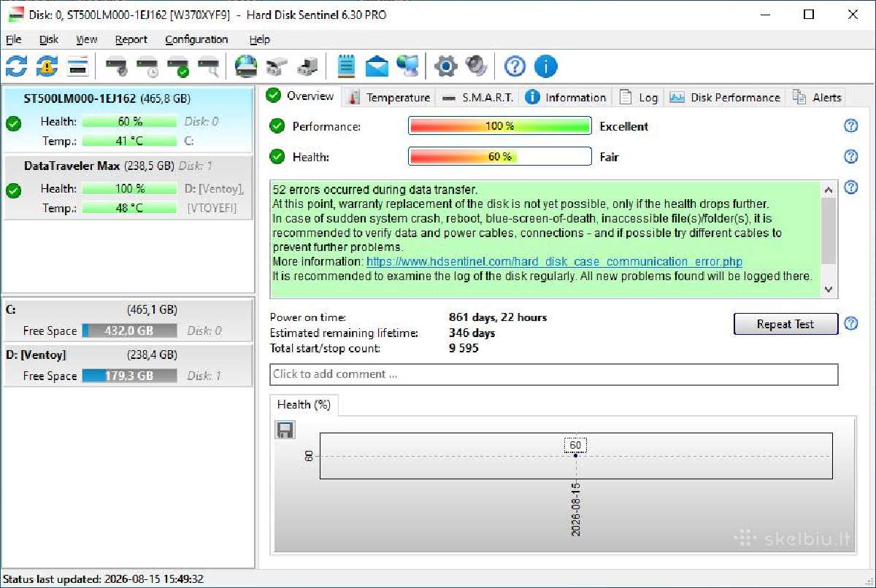Click the speaker sound alert icon
Screen dimensions: 876x588
point(476,66)
